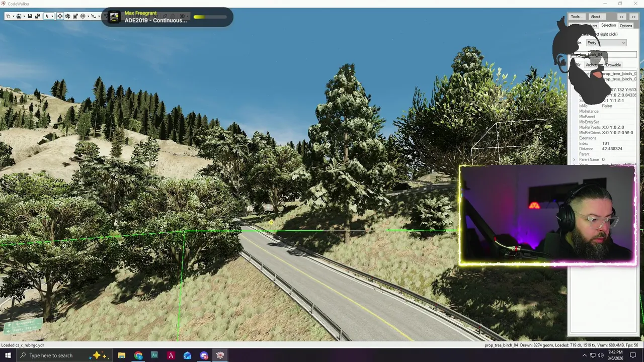Open Outlook from the taskbar
This screenshot has height=362, width=644.
(x=187, y=355)
